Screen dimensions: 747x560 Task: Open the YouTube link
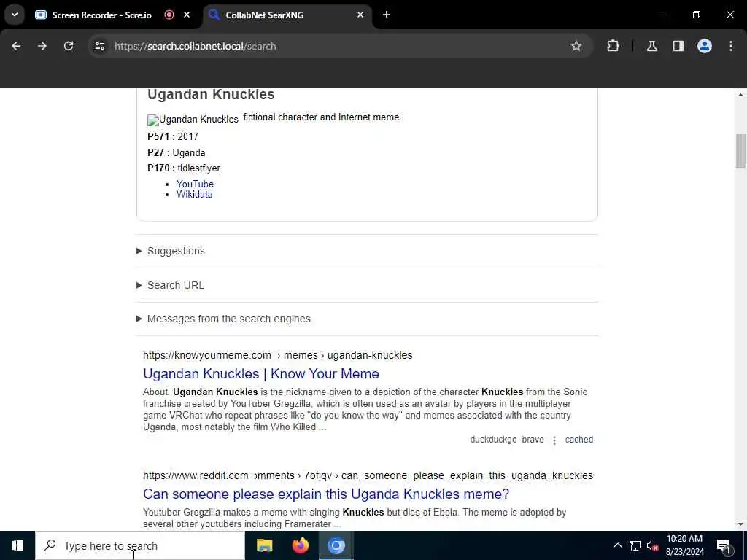(x=195, y=184)
